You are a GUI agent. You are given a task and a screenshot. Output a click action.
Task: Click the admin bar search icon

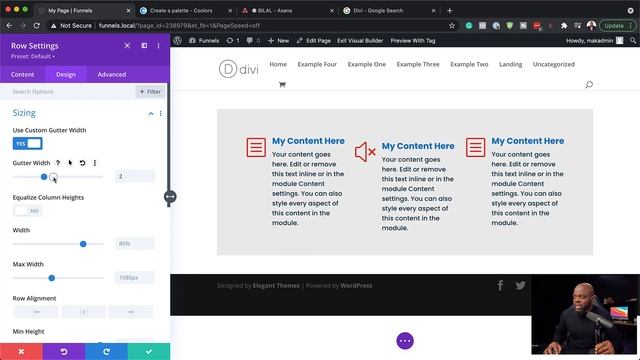[x=633, y=40]
